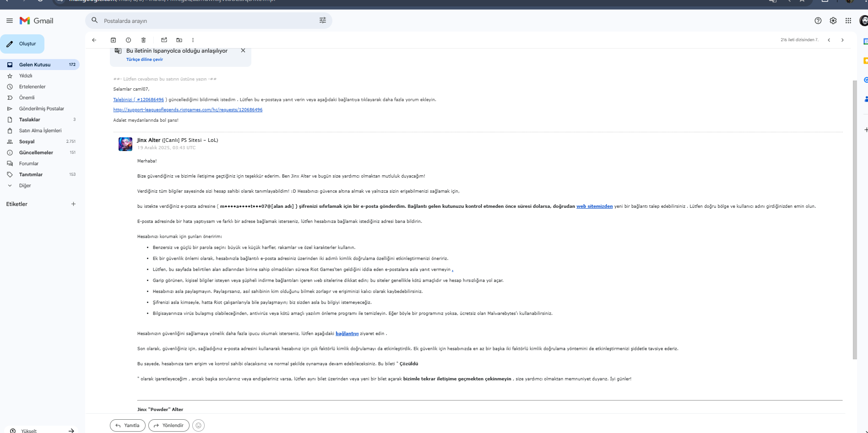This screenshot has height=433, width=868.
Task: Open more actions three-dot menu
Action: pos(193,40)
